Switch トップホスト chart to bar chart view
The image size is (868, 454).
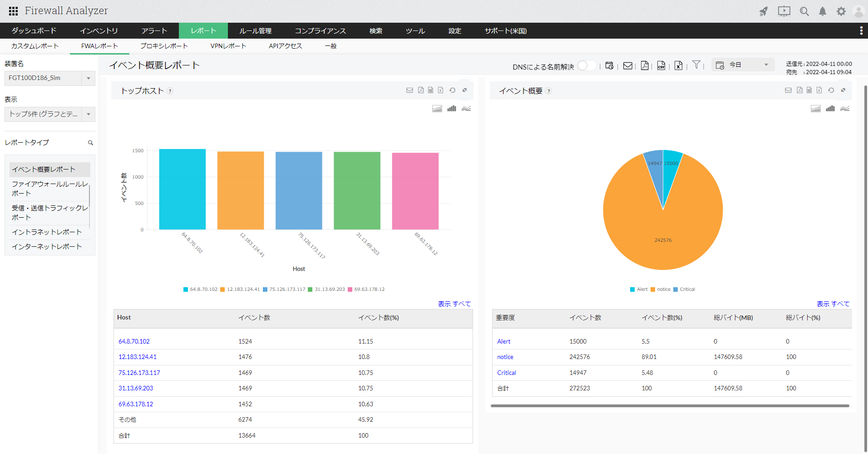[x=452, y=109]
